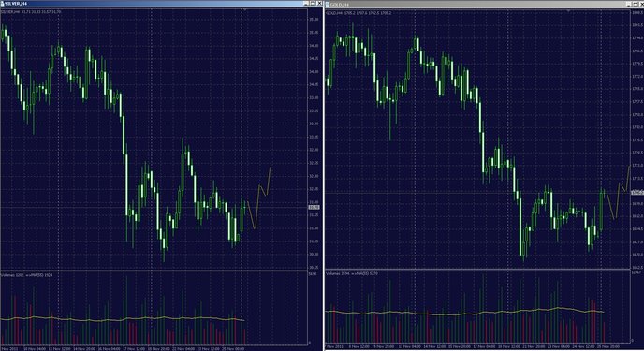The image size is (644, 351).
Task: Maximize the GOLD,H4 chart window
Action: [635, 4]
